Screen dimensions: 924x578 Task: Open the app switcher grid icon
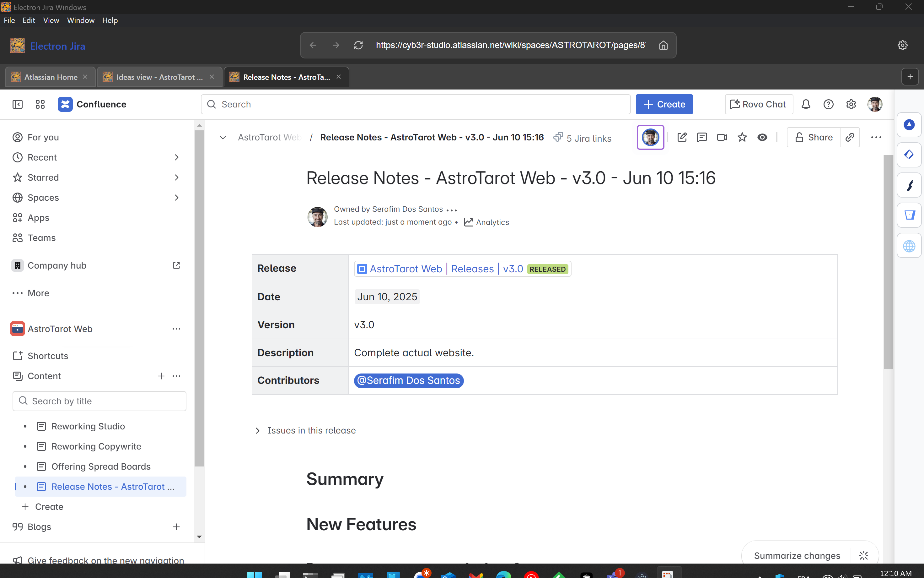pyautogui.click(x=40, y=104)
